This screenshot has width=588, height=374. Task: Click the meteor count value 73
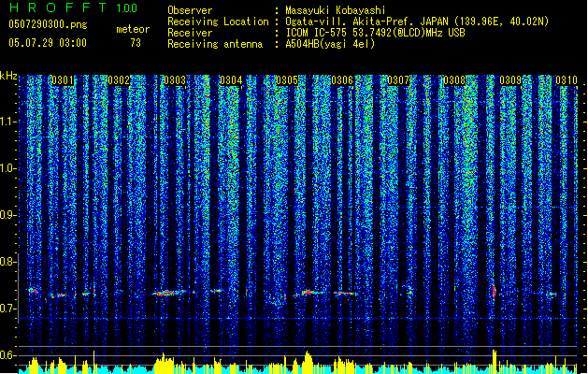pyautogui.click(x=136, y=43)
